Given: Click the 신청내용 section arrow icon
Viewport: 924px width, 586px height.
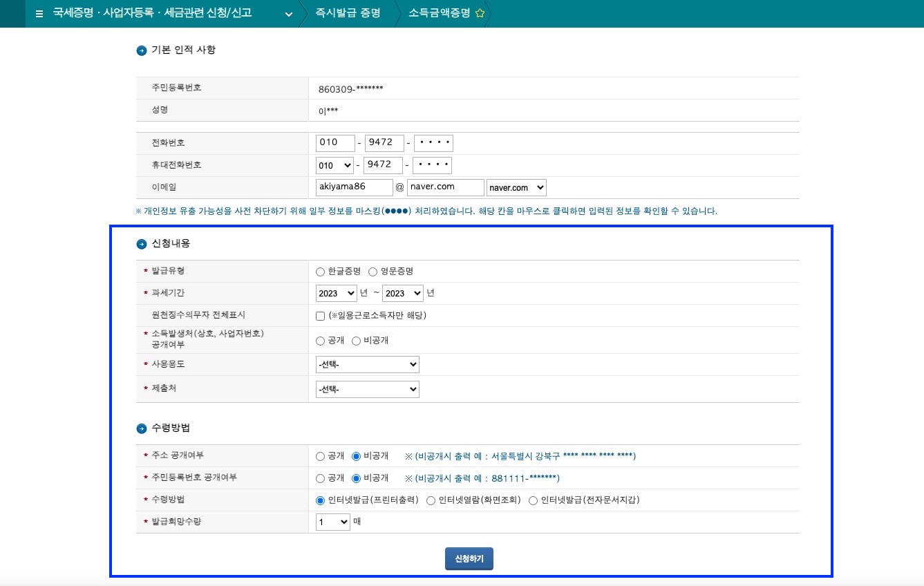Looking at the screenshot, I should [x=142, y=244].
